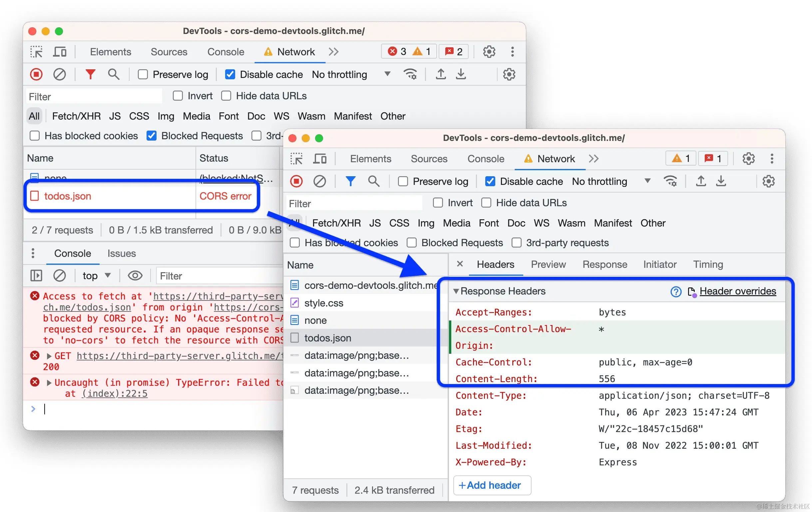Click the inspect element picker in front window
The height and width of the screenshot is (512, 812).
tap(297, 159)
